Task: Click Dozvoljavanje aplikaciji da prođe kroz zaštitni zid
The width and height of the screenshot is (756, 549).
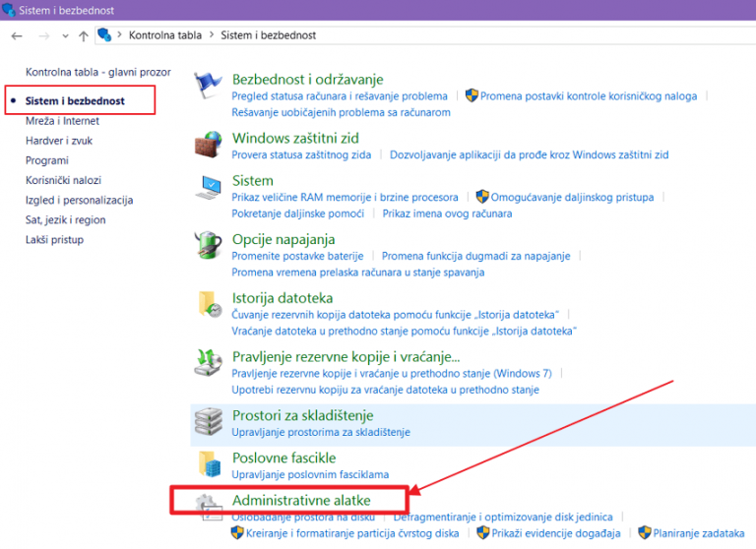Action: (x=529, y=154)
